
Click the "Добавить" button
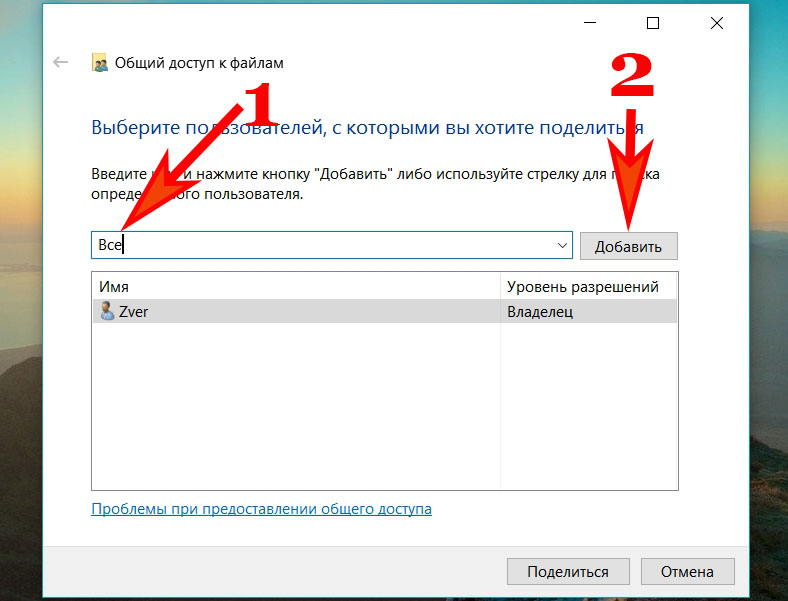[629, 246]
